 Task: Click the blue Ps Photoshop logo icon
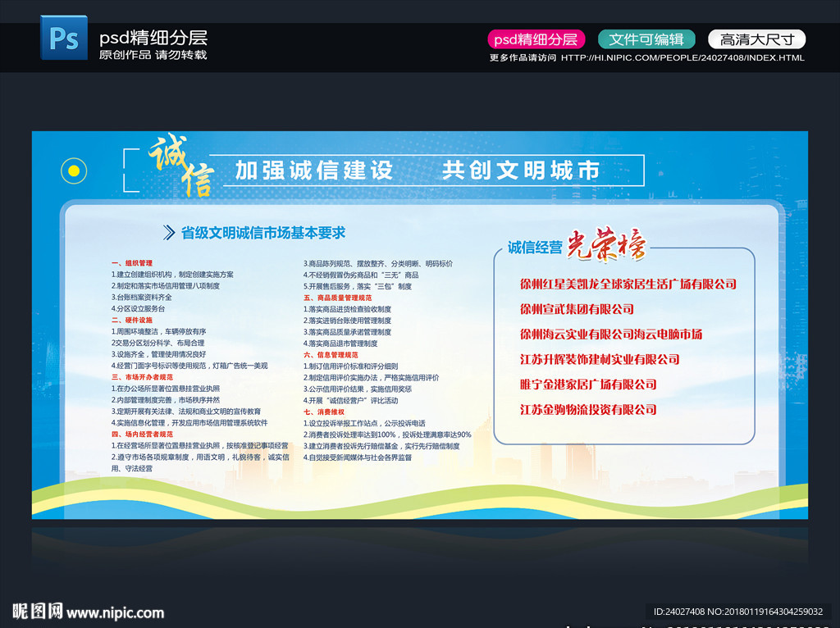tap(64, 38)
